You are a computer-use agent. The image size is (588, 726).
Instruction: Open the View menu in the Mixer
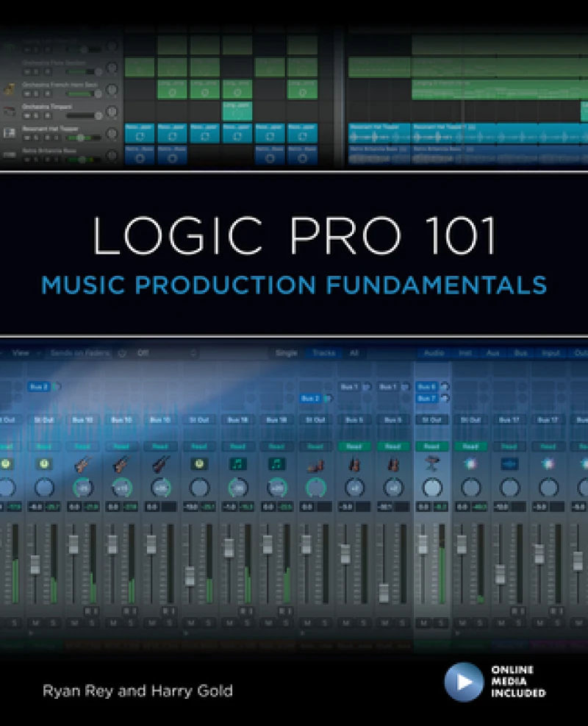point(21,352)
